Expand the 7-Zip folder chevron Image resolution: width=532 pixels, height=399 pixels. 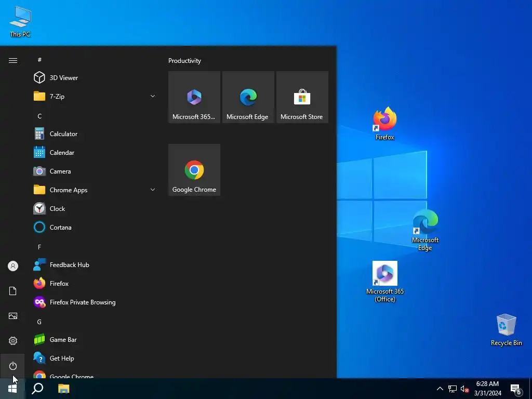tap(153, 96)
